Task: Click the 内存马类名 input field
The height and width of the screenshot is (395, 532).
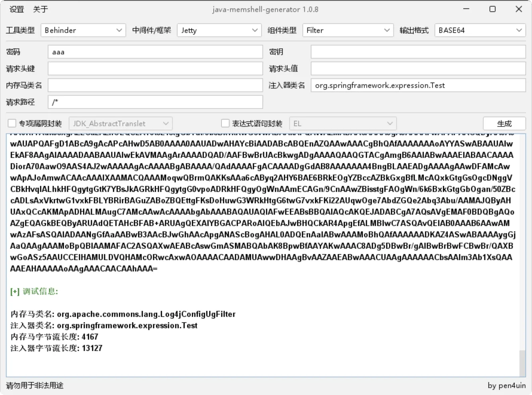Action: pyautogui.click(x=155, y=85)
